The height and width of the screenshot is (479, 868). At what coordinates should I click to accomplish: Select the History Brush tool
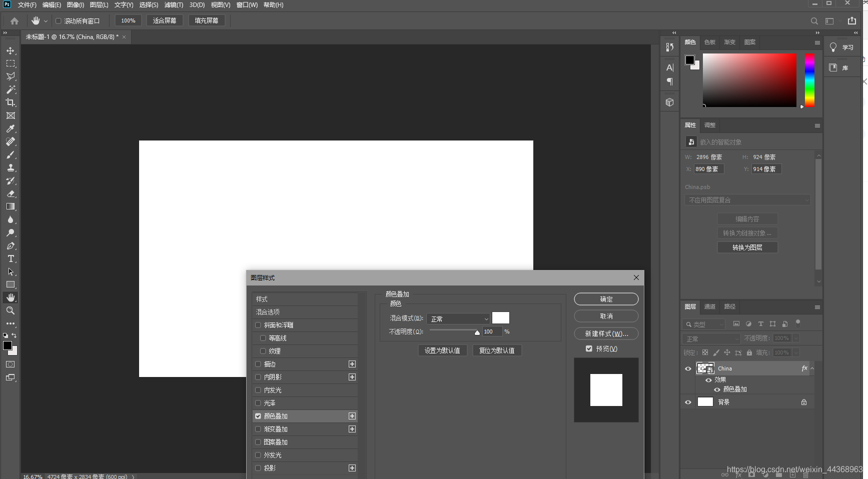tap(11, 180)
